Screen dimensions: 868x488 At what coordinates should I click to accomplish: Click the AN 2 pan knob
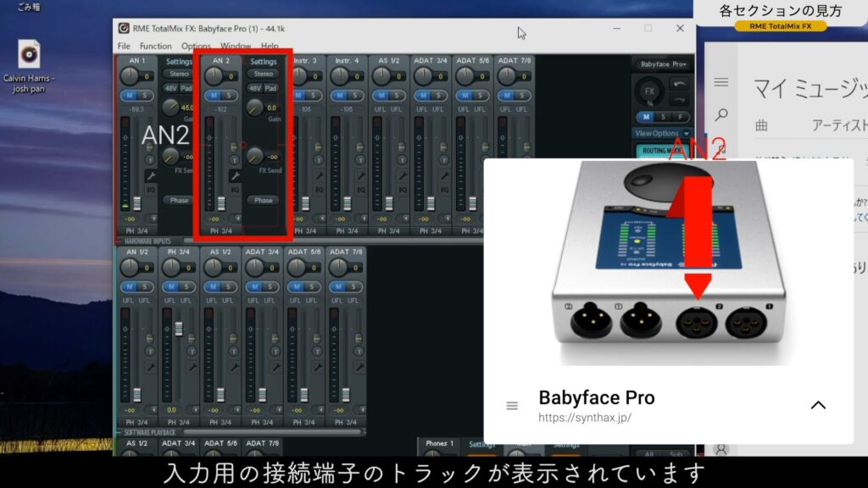click(x=214, y=76)
